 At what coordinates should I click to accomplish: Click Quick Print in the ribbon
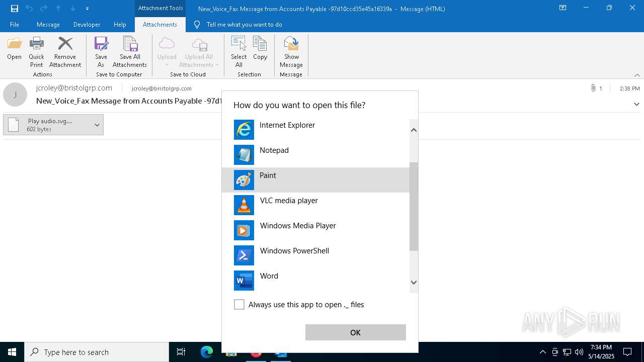pyautogui.click(x=36, y=52)
